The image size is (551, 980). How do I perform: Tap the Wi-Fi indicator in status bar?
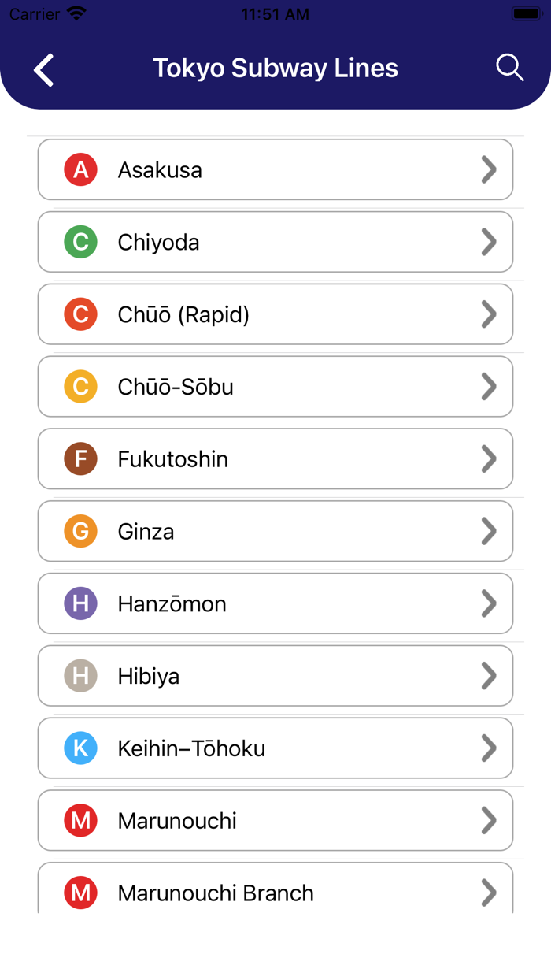tap(75, 13)
